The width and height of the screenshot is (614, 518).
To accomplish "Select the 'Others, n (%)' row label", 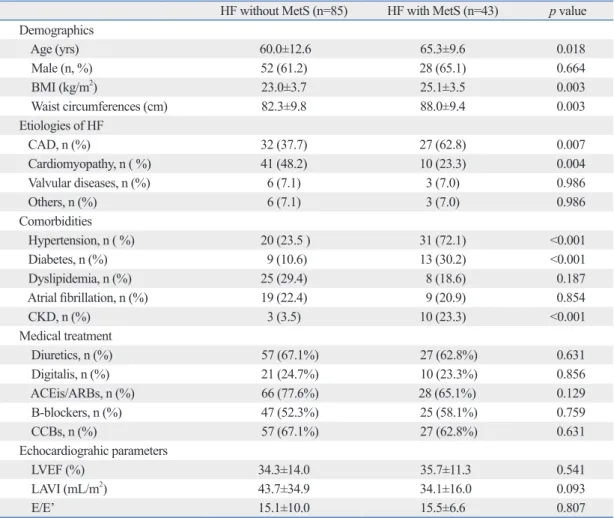I will click(x=63, y=202).
